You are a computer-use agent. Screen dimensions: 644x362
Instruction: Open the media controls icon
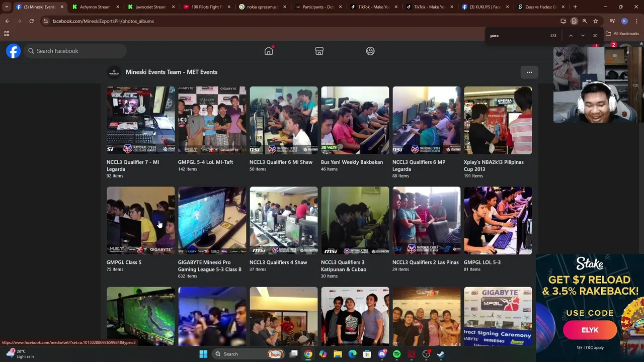[612, 21]
